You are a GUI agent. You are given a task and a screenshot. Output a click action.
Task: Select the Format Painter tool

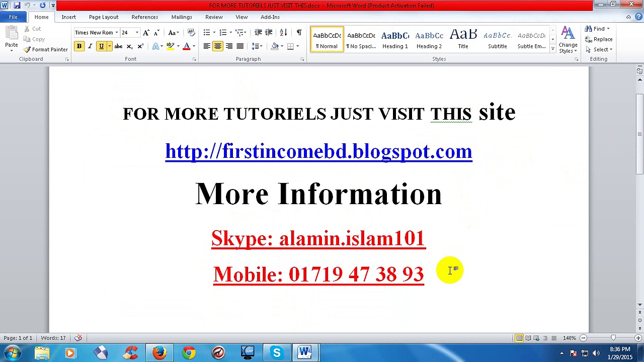click(x=45, y=49)
